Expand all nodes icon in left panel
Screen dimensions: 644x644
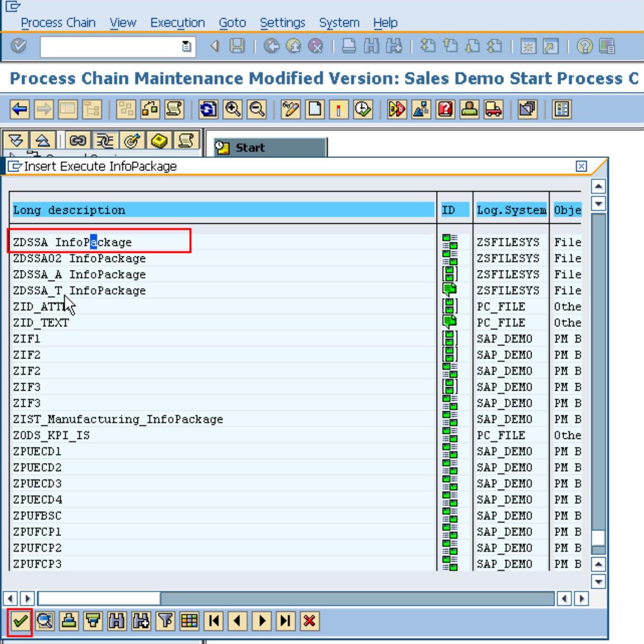16,141
